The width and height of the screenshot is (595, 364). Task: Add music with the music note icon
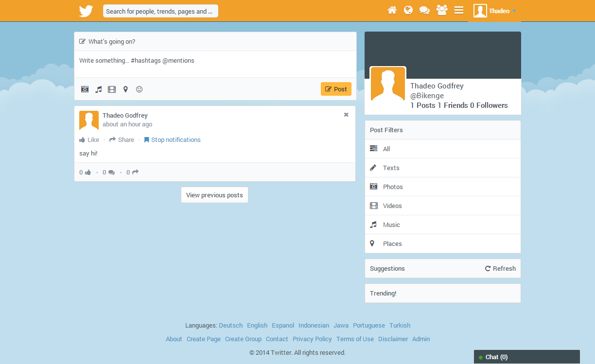[98, 89]
